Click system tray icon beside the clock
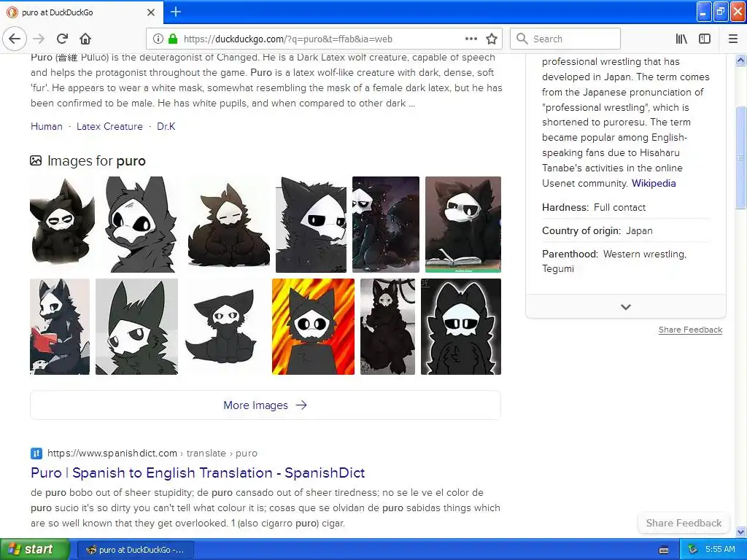The width and height of the screenshot is (747, 560). point(693,550)
